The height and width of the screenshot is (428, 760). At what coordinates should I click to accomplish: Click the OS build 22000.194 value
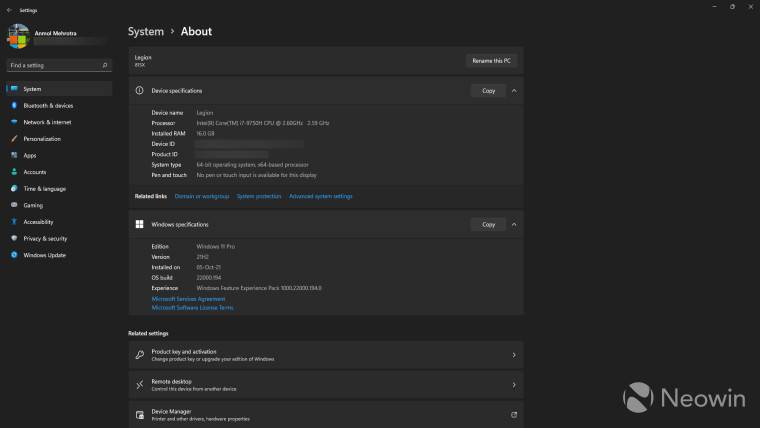209,278
